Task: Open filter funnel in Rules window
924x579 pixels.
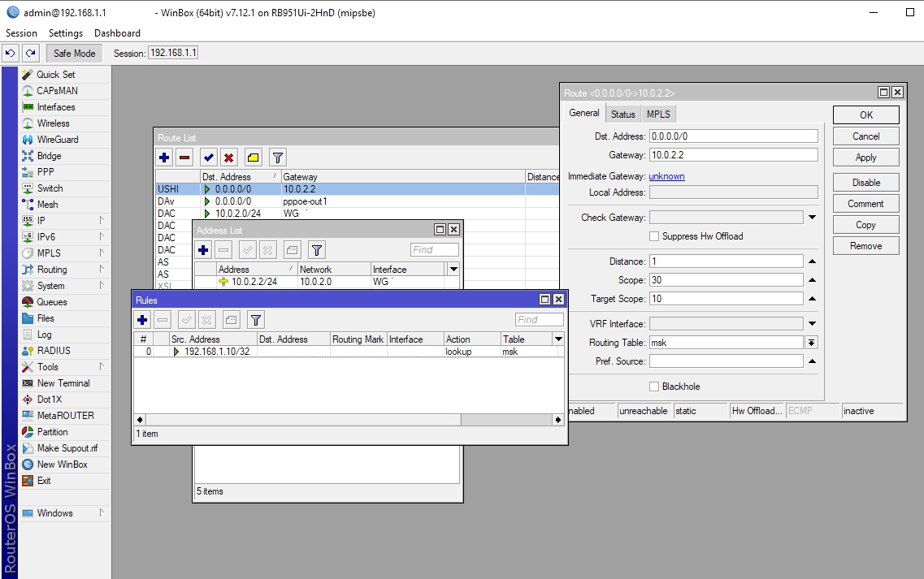Action: 256,320
